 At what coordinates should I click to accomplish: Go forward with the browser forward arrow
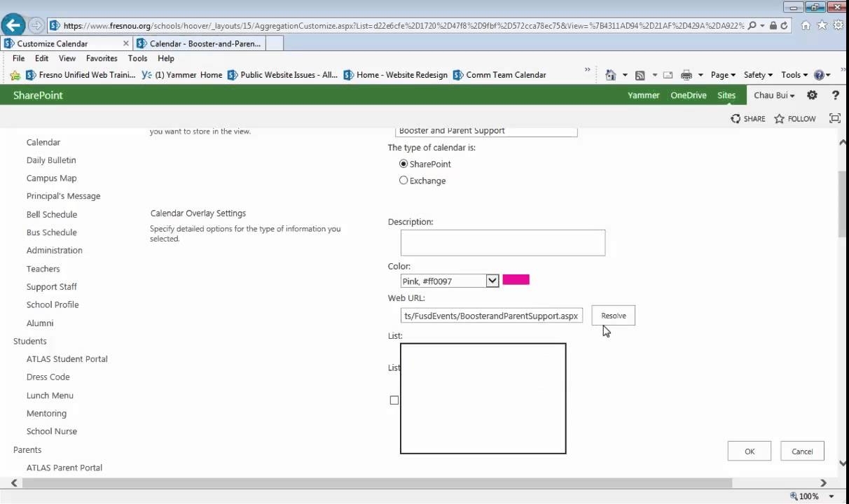36,25
